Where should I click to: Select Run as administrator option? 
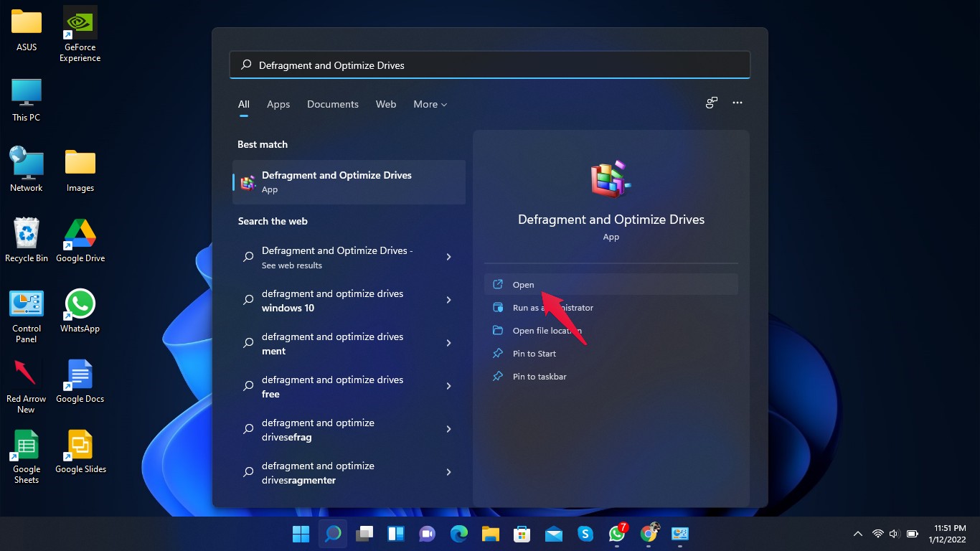pyautogui.click(x=552, y=308)
